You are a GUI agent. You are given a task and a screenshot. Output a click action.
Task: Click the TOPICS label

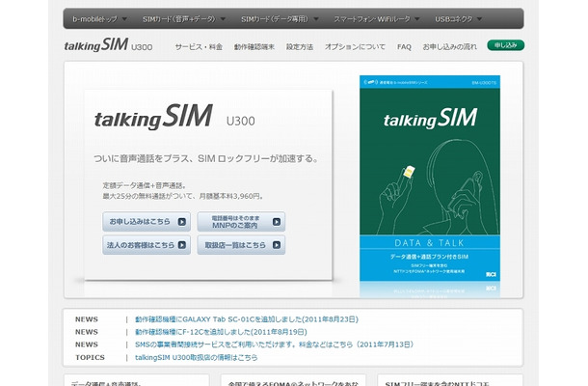[x=90, y=357]
